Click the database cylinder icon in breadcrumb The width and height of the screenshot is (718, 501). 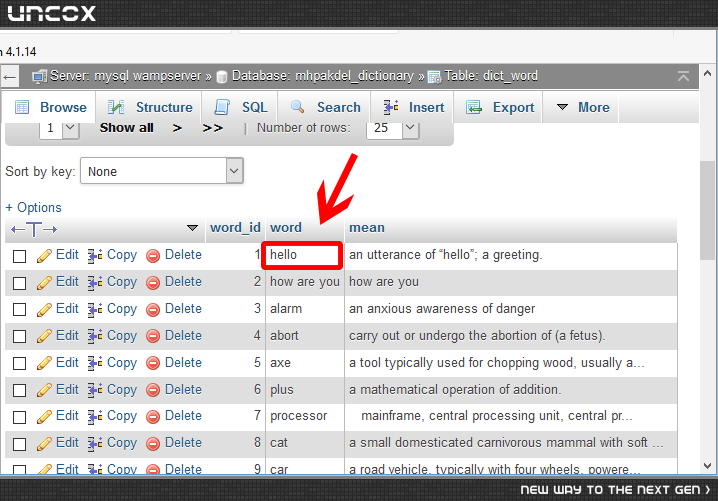[222, 77]
